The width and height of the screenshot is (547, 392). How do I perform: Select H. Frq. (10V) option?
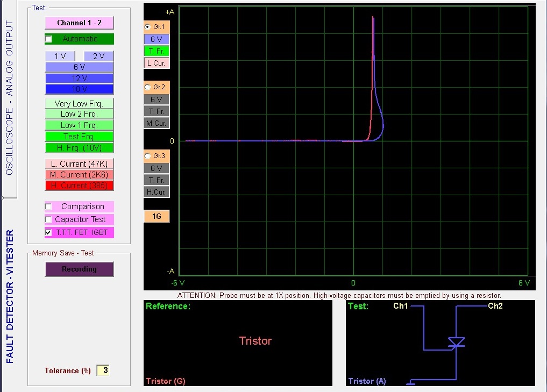coord(79,148)
